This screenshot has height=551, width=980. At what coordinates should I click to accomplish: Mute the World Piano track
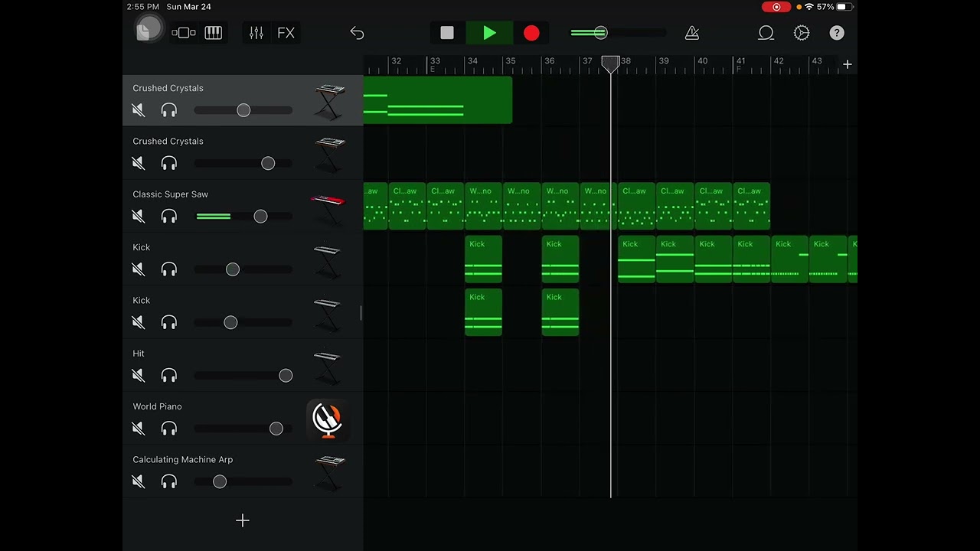click(x=139, y=429)
